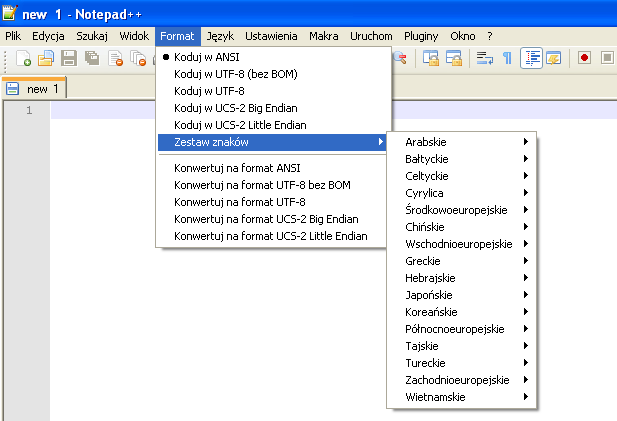Viewport: 617px width, 421px height.
Task: Open the Ustawienia menu
Action: tap(271, 36)
